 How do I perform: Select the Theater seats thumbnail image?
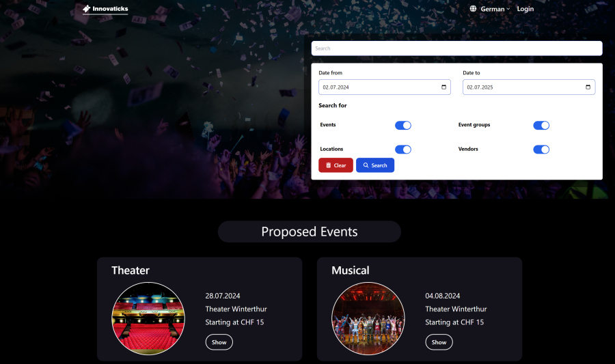coord(148,318)
